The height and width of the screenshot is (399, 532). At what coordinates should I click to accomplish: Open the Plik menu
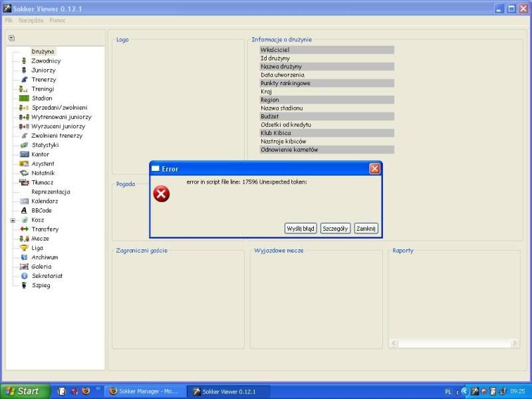click(x=9, y=21)
